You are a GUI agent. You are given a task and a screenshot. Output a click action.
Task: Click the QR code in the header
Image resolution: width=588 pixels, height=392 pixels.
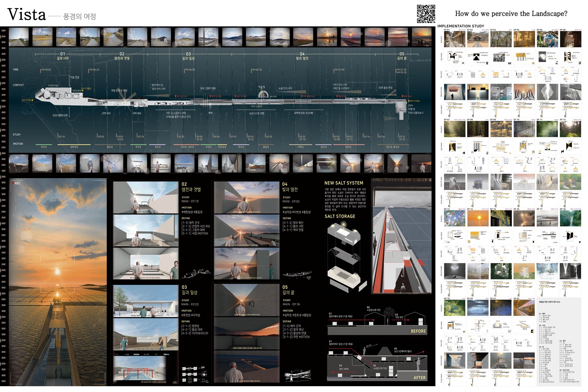(426, 14)
